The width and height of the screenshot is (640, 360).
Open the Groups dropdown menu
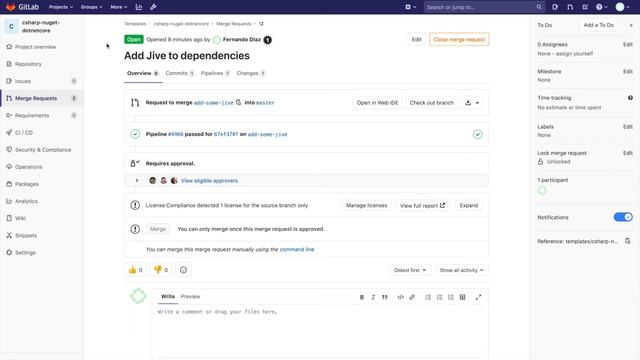click(x=91, y=7)
